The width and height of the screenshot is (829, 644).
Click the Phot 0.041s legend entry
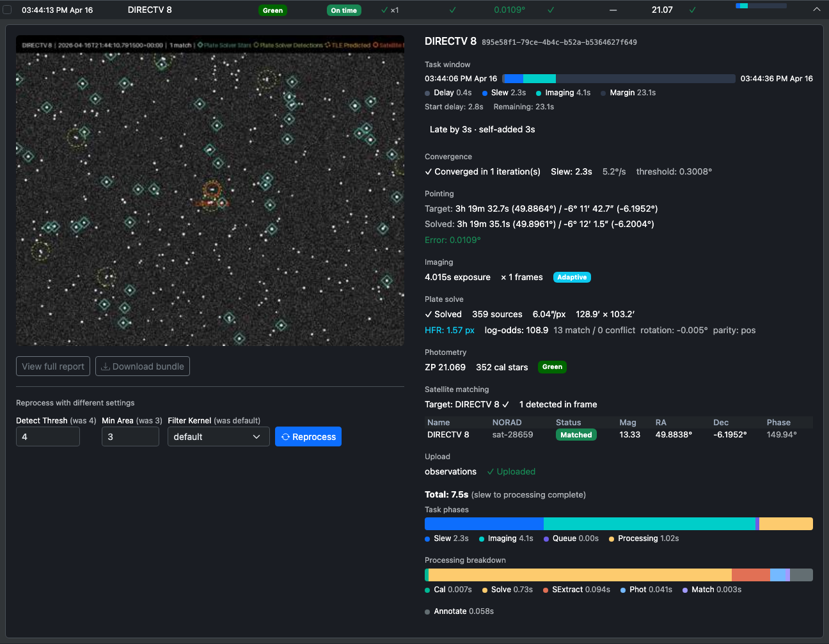pyautogui.click(x=646, y=590)
